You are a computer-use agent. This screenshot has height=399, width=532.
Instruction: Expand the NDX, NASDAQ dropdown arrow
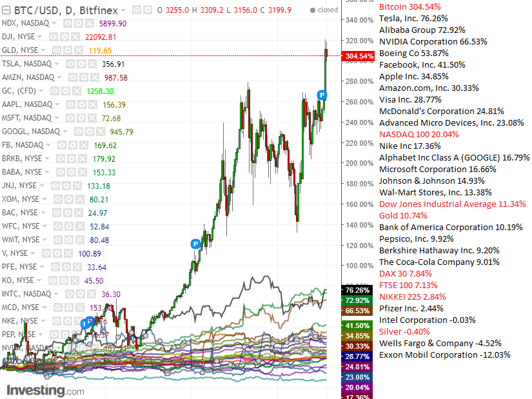(x=54, y=23)
